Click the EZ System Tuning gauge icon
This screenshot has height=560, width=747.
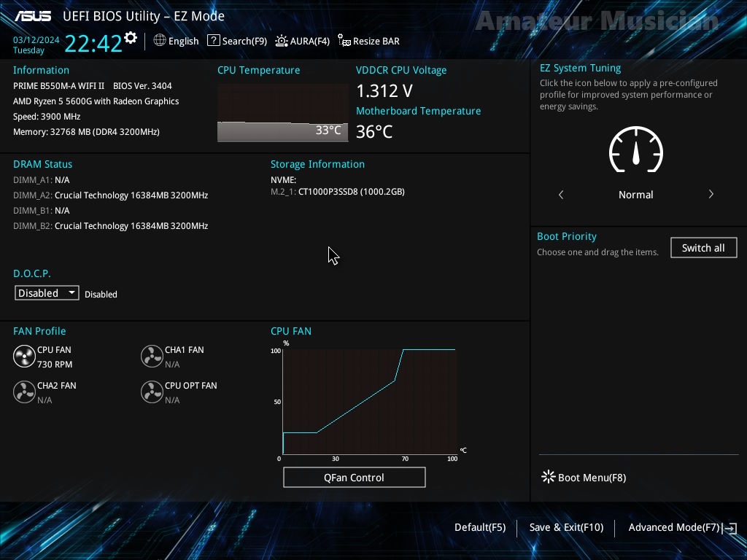635,149
